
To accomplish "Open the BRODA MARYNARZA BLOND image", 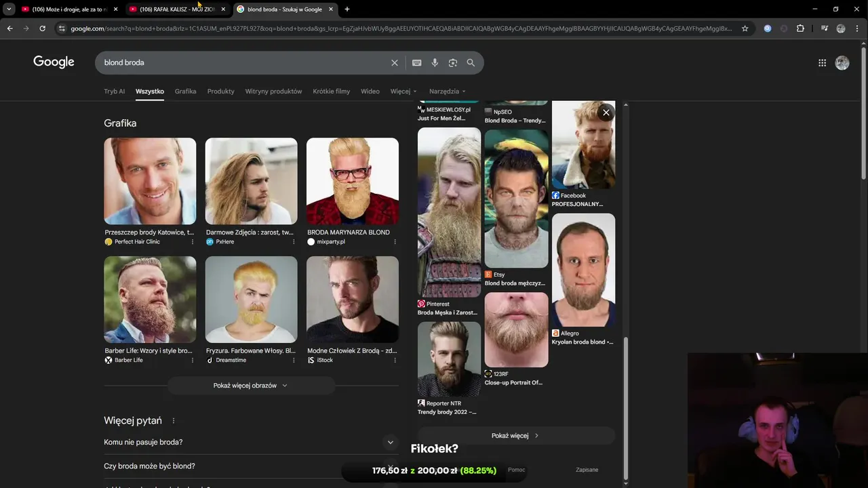I will (x=353, y=181).
